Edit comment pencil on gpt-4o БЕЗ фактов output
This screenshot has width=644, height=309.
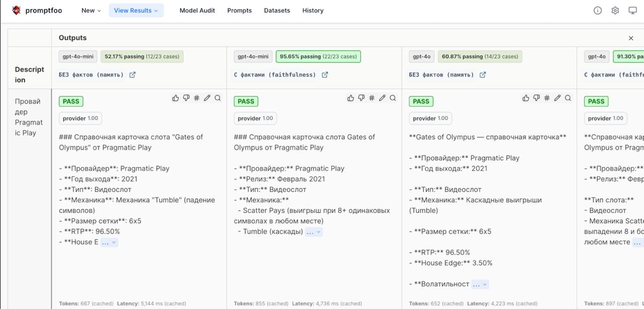click(x=557, y=98)
